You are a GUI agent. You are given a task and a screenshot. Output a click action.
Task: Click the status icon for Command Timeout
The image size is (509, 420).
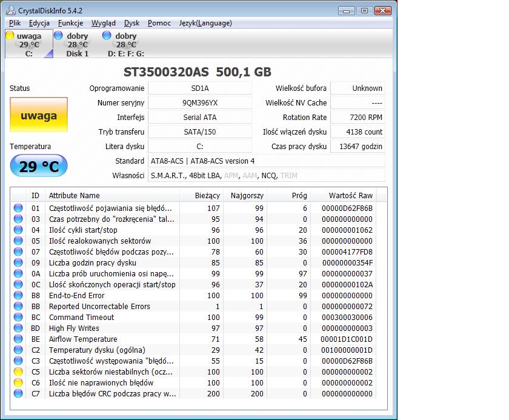coord(18,317)
